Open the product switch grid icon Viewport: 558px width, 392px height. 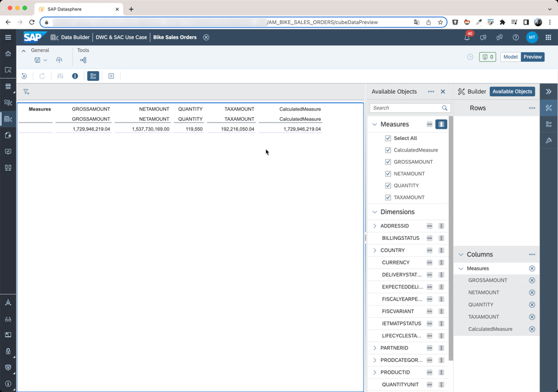[548, 37]
